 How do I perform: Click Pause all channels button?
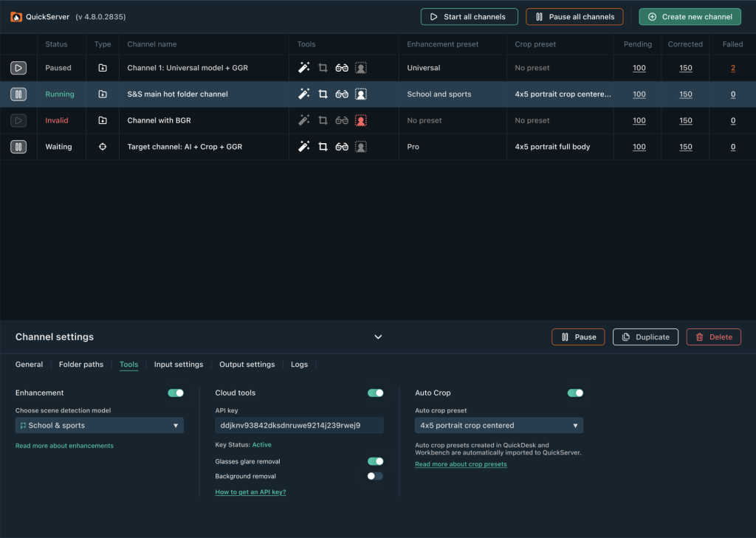click(574, 17)
